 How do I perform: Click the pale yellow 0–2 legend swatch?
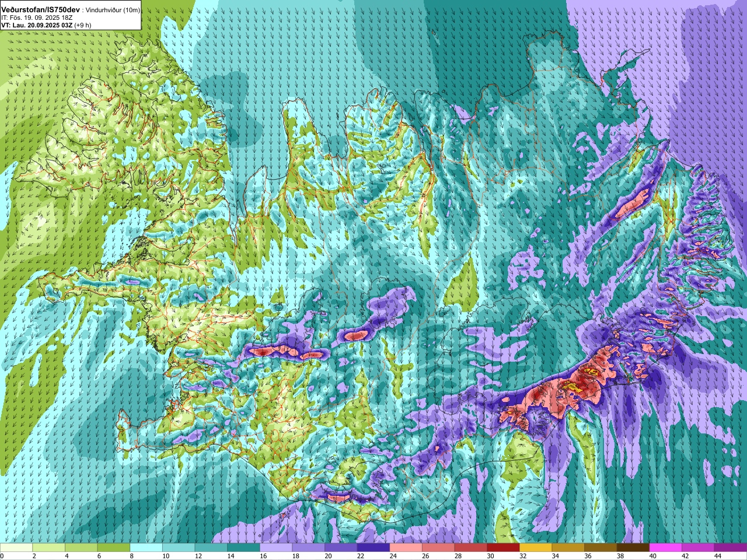tap(16, 548)
